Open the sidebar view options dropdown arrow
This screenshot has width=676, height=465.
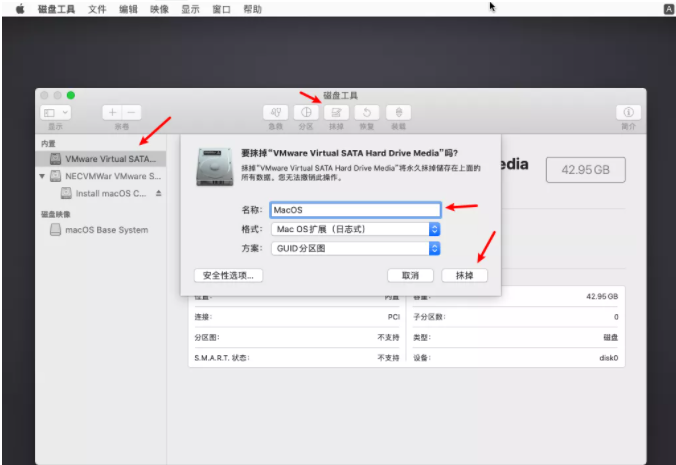[65, 112]
